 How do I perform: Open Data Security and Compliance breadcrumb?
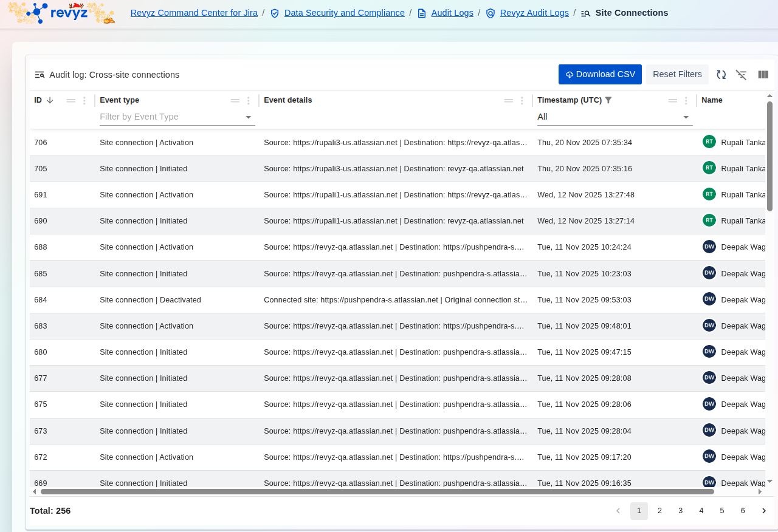344,13
